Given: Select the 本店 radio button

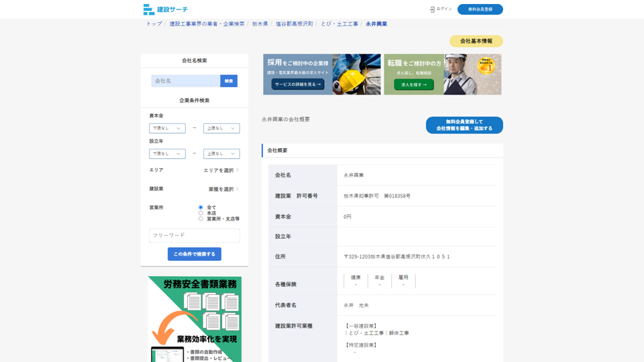Looking at the screenshot, I should tap(201, 213).
